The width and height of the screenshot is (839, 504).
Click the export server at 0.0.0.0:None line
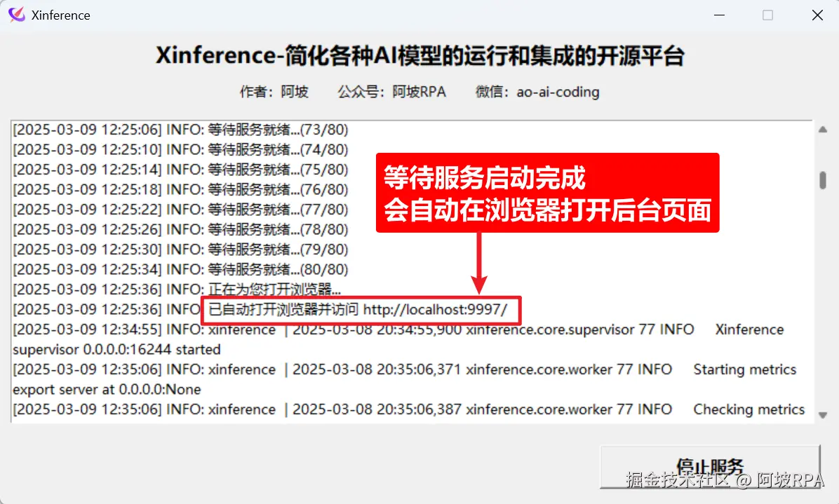click(107, 390)
